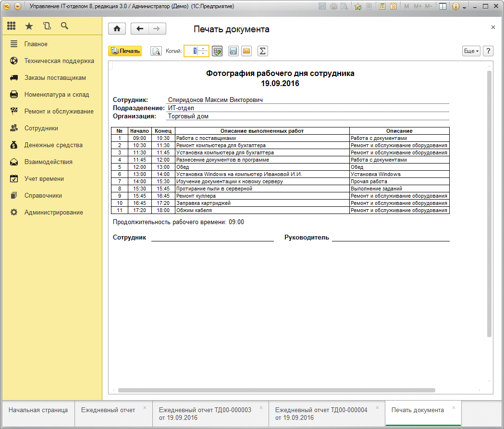Switch to the Начальная страница tab

tap(38, 410)
